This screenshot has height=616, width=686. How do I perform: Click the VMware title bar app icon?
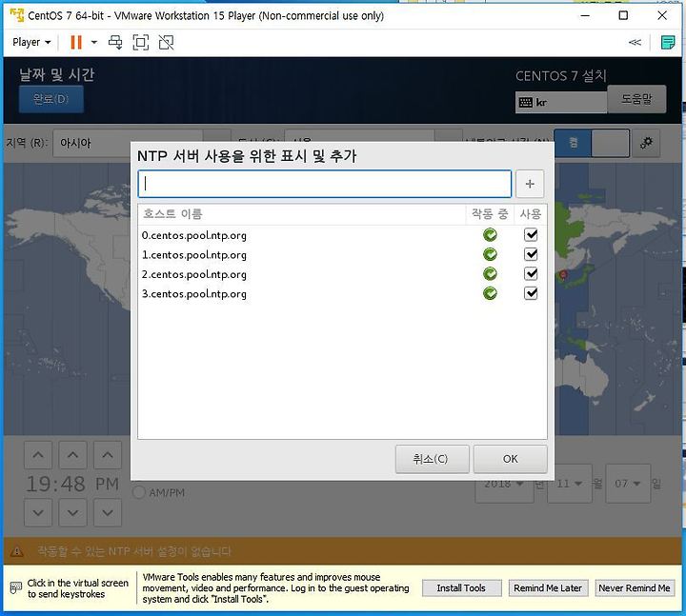point(16,15)
